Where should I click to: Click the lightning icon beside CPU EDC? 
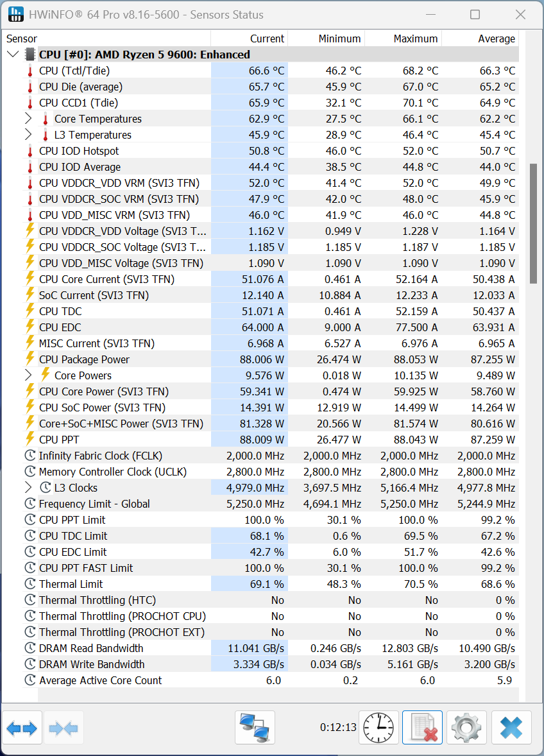[29, 327]
